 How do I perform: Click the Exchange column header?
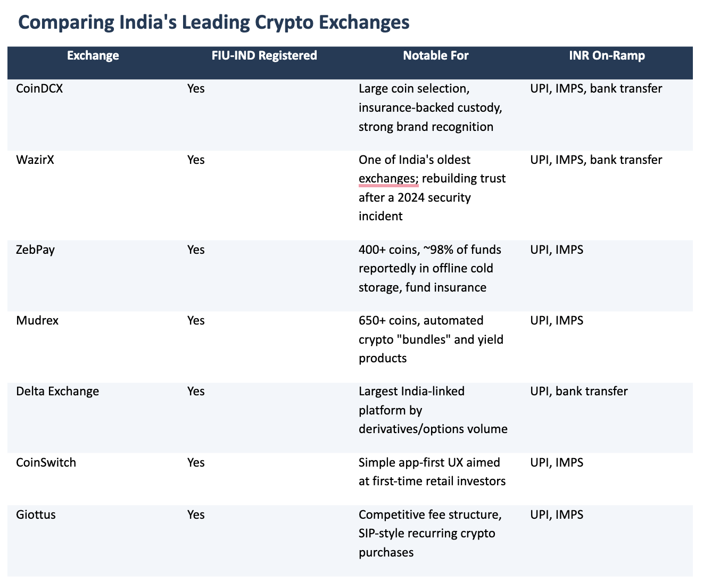(x=93, y=55)
